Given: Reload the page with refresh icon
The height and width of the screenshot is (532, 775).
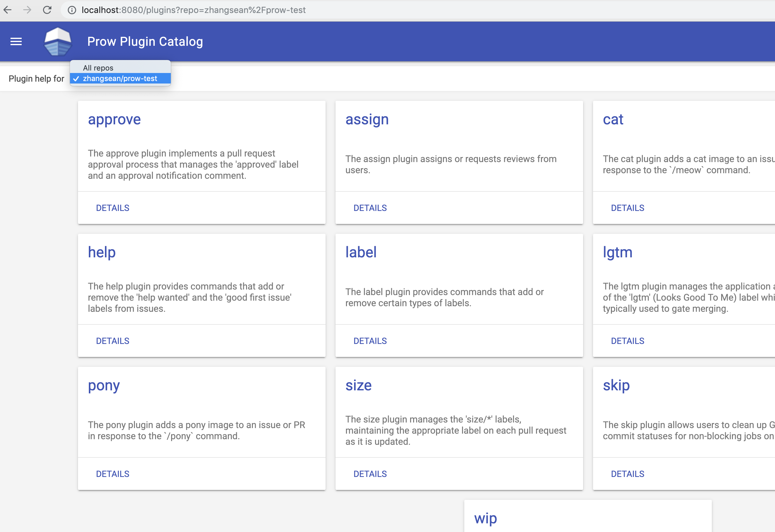Looking at the screenshot, I should (x=47, y=10).
